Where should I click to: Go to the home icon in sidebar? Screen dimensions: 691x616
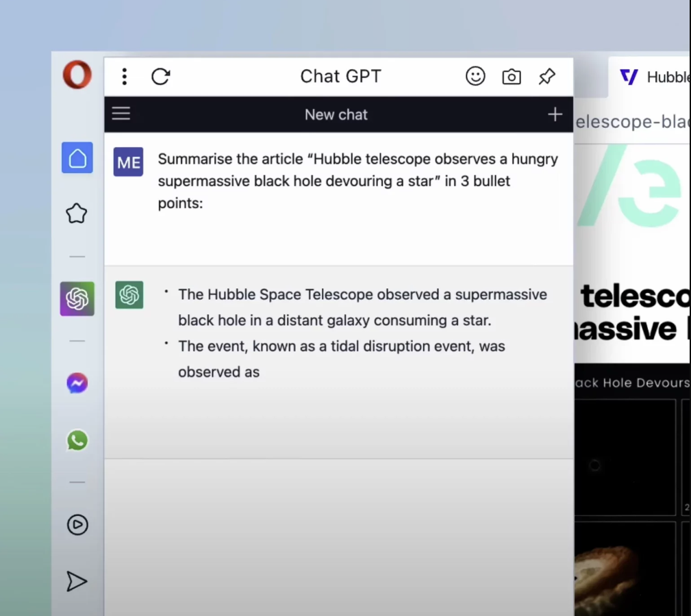(77, 158)
